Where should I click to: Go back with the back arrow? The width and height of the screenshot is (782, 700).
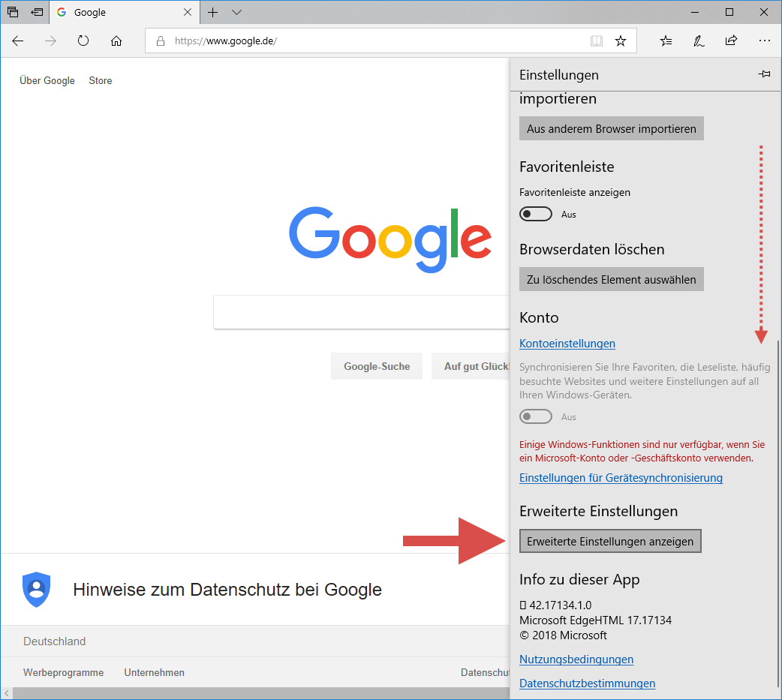pyautogui.click(x=18, y=41)
